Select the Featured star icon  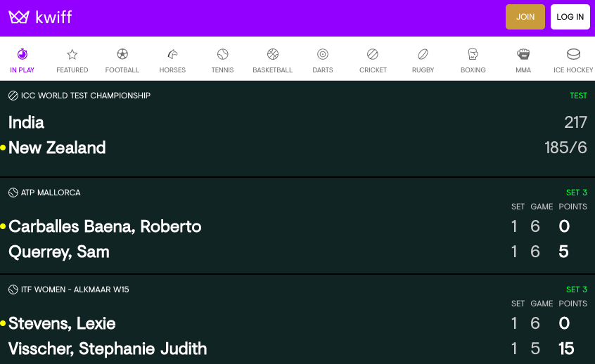[x=72, y=54]
